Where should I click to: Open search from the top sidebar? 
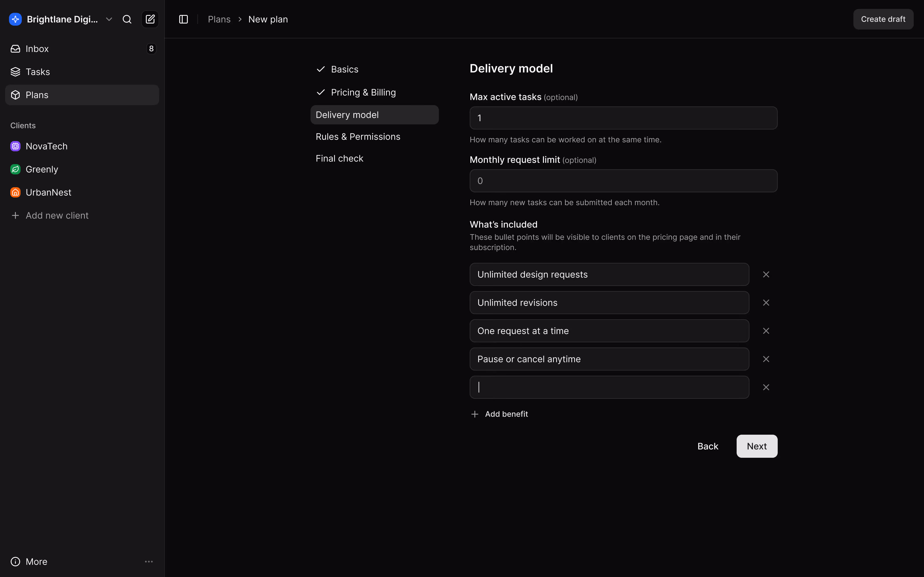[127, 19]
